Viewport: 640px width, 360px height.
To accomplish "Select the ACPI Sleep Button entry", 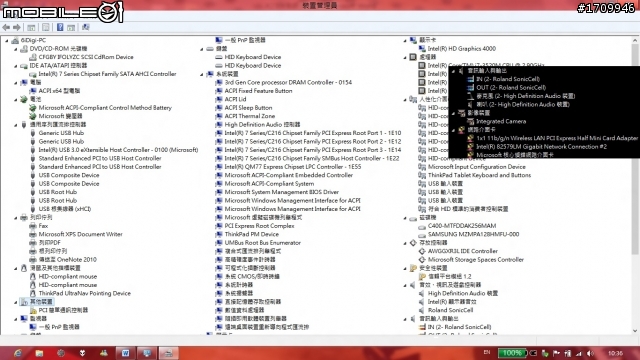I will [248, 108].
